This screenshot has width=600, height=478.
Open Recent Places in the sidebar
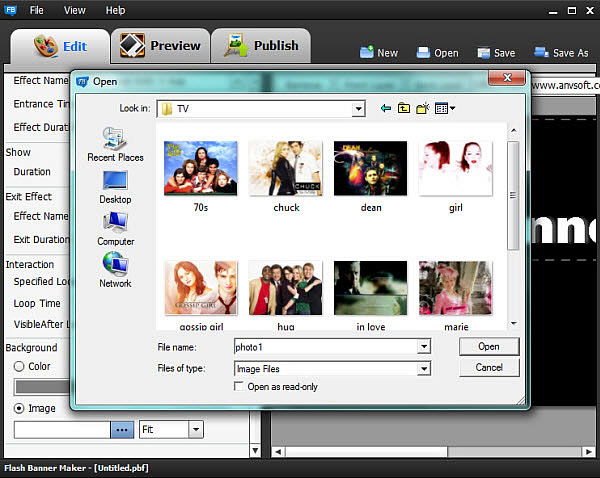(115, 146)
